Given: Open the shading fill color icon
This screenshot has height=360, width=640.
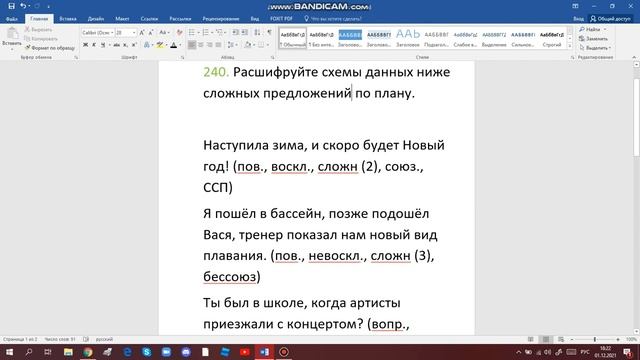Looking at the screenshot, I should pyautogui.click(x=248, y=45).
